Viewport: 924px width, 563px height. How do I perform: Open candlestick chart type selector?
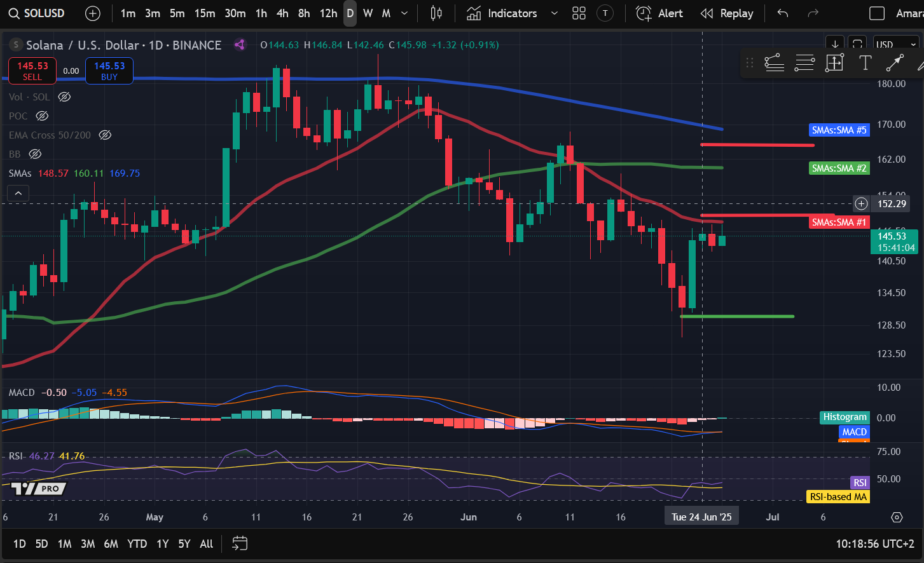(x=436, y=13)
